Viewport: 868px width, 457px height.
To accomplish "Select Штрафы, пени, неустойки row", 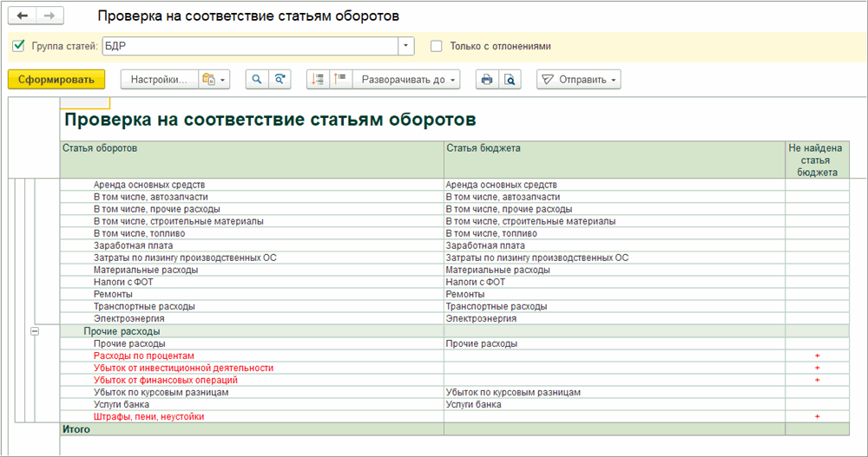I will 150,417.
